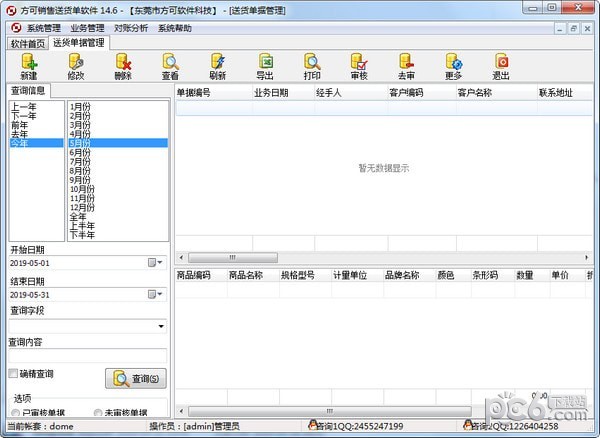Image resolution: width=600 pixels, height=438 pixels.
Task: Click inside the 查询内容 input field
Action: pyautogui.click(x=88, y=355)
